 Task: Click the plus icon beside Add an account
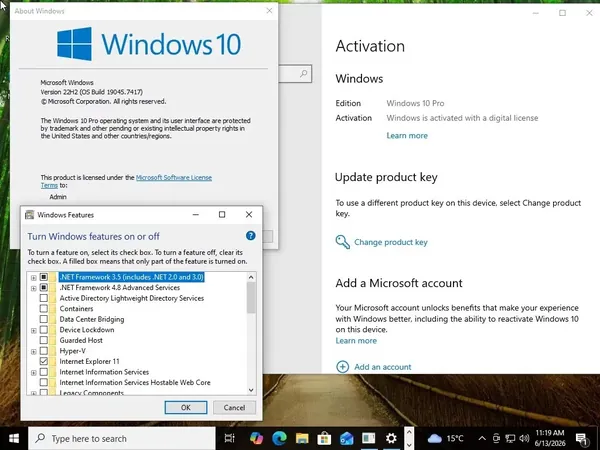click(342, 367)
